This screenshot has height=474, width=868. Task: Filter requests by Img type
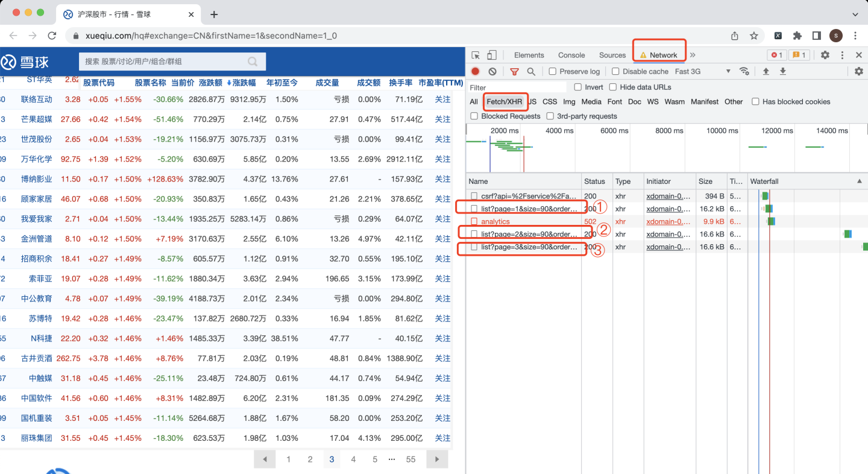click(x=569, y=101)
